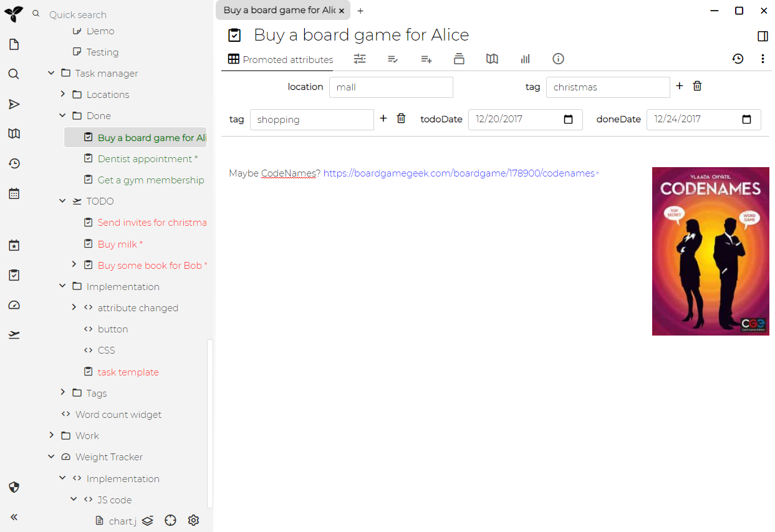Open the calendar launcher icon
Image resolution: width=775 pixels, height=532 pixels.
(14, 193)
